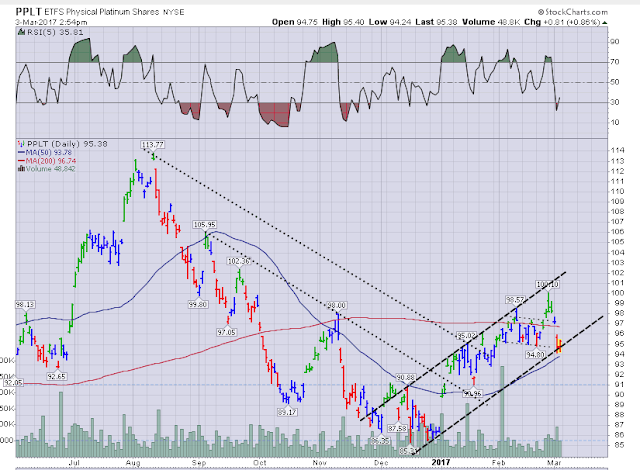Click the 89.17 low price label
The height and width of the screenshot is (470, 640).
coord(287,412)
